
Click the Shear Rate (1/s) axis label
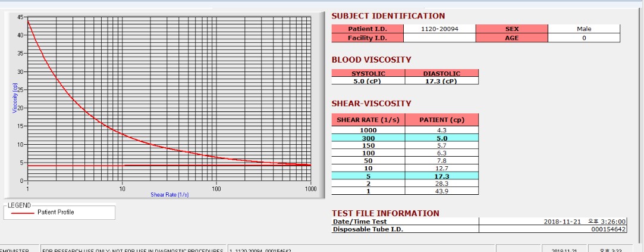click(169, 195)
